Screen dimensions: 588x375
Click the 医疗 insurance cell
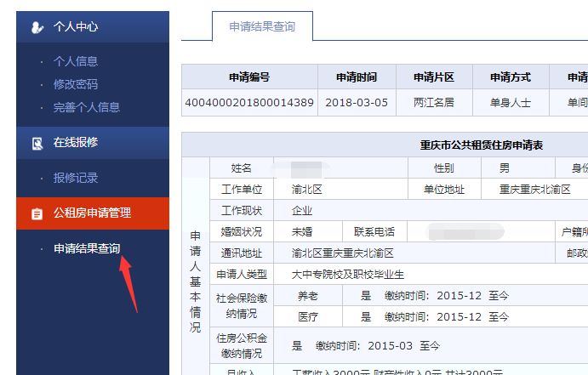pyautogui.click(x=308, y=317)
